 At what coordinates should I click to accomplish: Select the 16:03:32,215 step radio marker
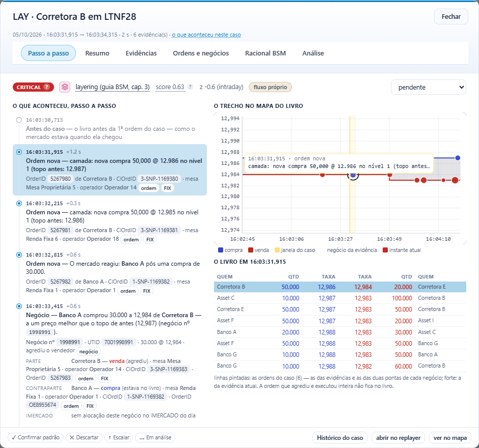pyautogui.click(x=19, y=203)
